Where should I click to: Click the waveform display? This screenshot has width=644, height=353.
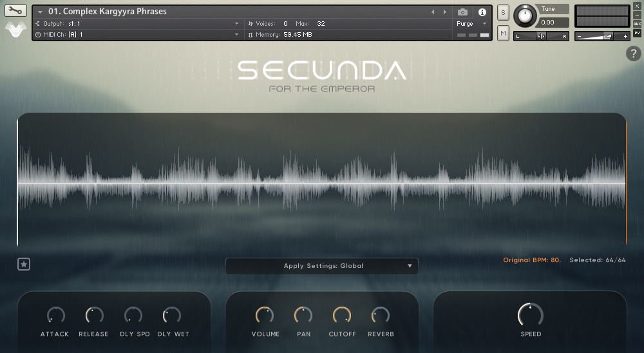[322, 180]
